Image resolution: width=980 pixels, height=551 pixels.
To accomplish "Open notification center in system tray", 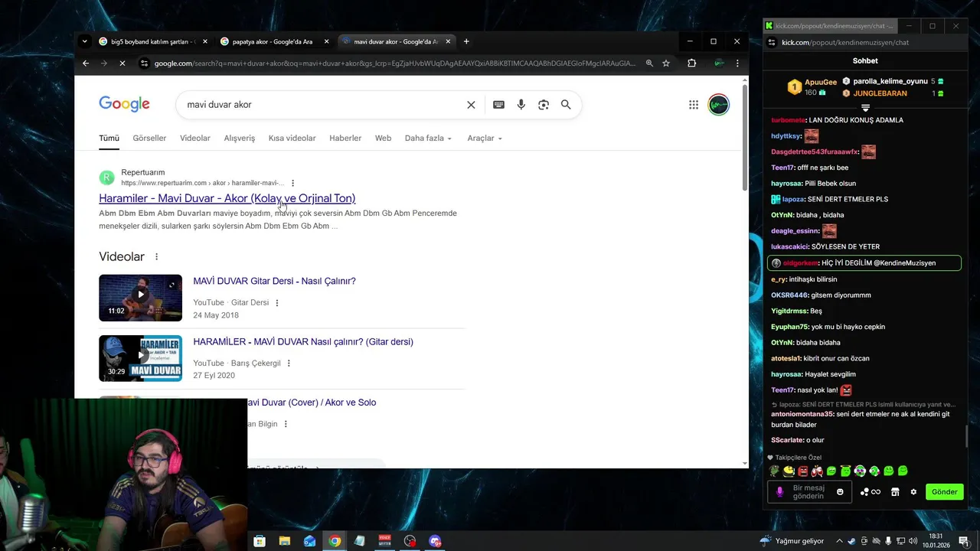I will [x=964, y=541].
